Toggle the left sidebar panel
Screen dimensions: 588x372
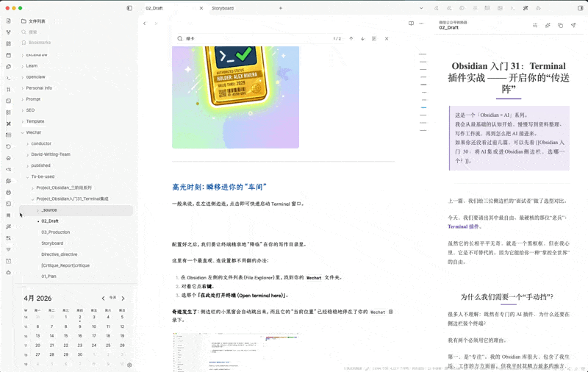[129, 8]
